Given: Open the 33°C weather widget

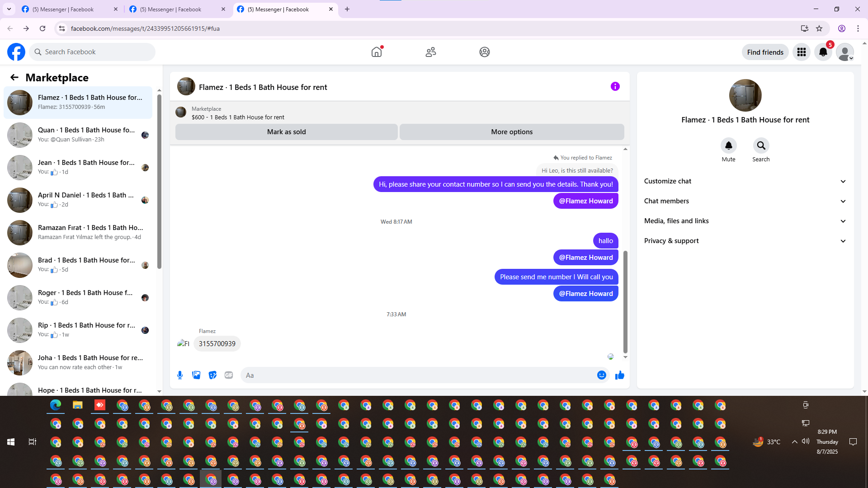Looking at the screenshot, I should click(x=767, y=441).
